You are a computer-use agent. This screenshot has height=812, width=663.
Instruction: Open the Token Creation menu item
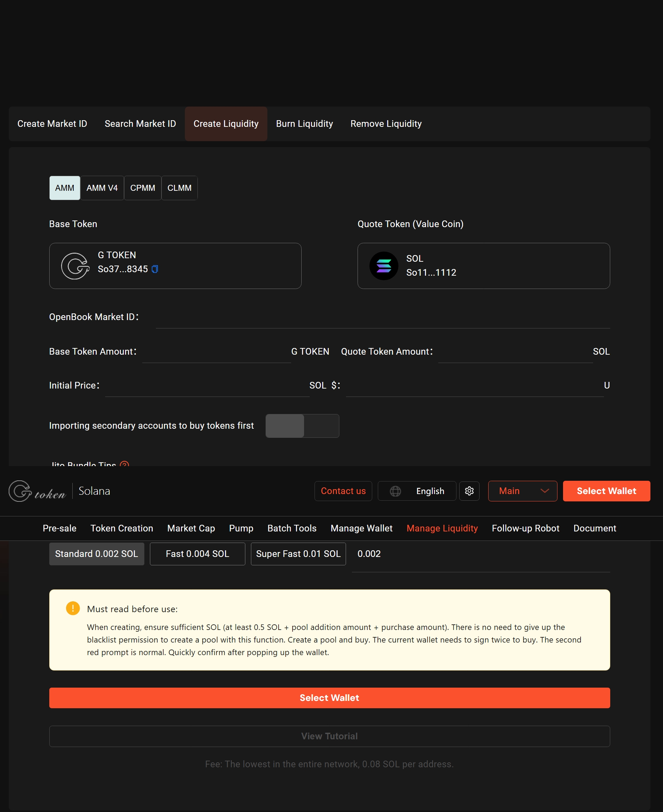121,528
